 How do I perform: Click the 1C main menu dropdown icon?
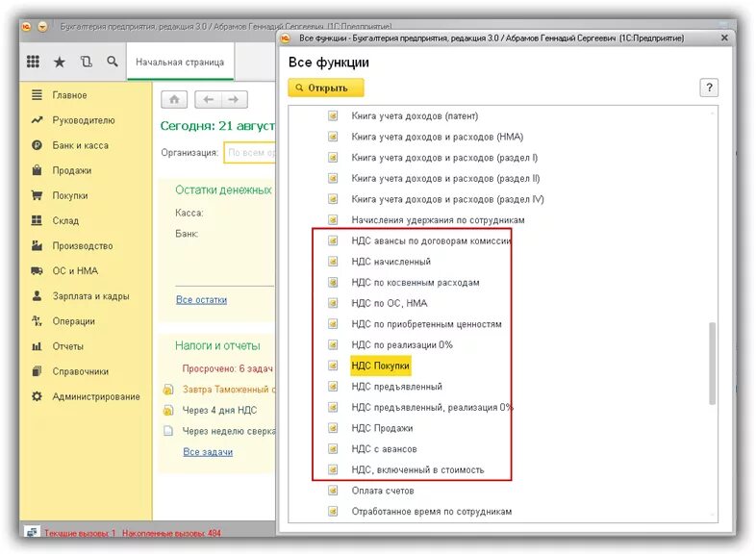(x=42, y=27)
